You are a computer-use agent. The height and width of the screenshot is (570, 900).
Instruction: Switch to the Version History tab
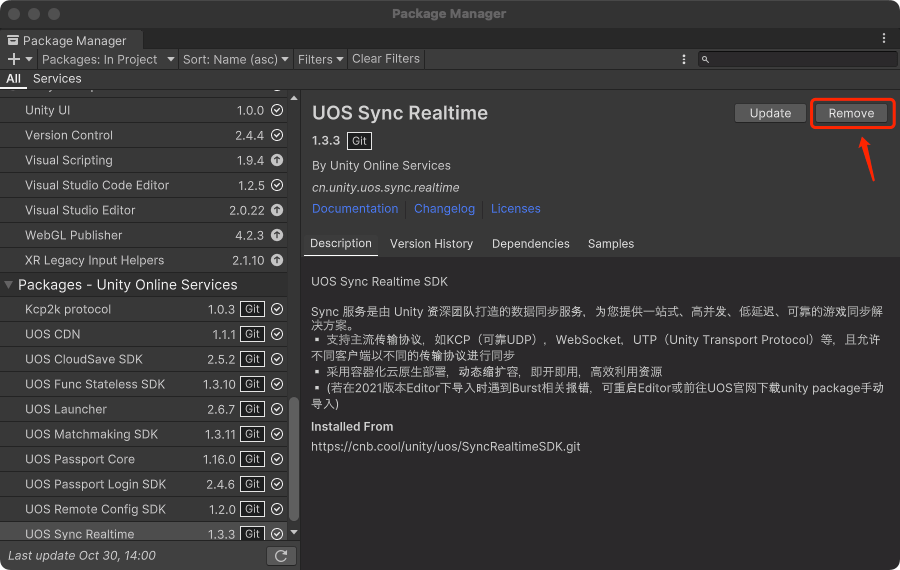pyautogui.click(x=431, y=243)
